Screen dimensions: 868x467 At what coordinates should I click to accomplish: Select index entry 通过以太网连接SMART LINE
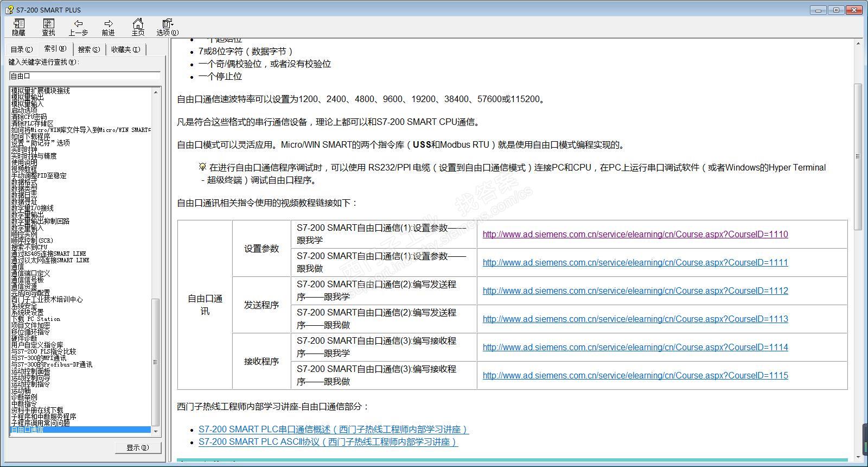click(x=50, y=260)
